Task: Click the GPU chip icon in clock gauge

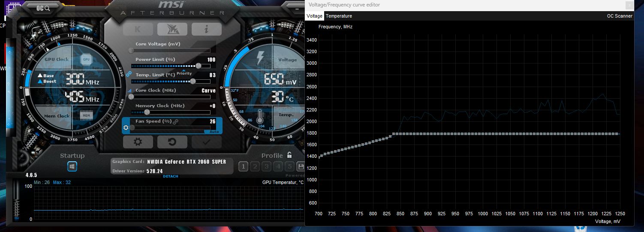Action: (x=86, y=59)
